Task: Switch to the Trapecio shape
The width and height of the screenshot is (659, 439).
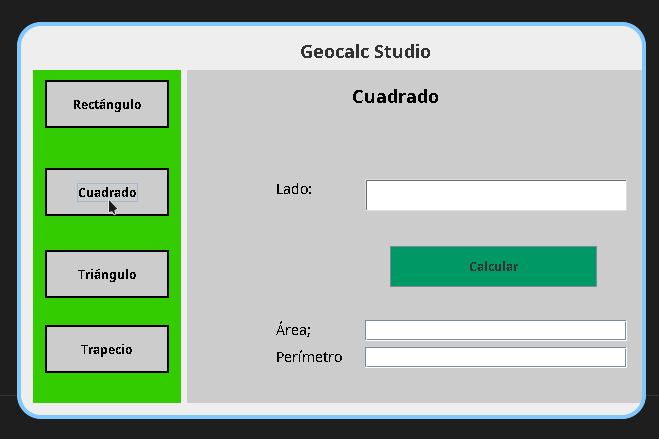Action: pos(107,349)
